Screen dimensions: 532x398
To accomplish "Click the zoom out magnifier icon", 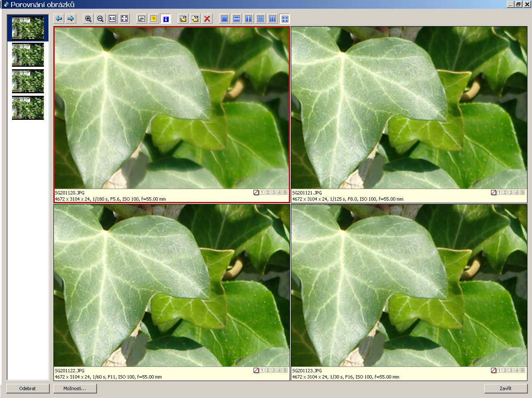I will tap(100, 19).
